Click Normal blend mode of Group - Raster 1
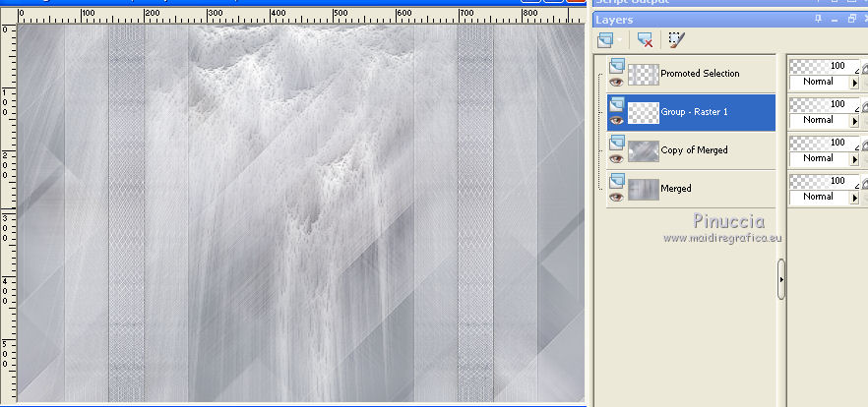 coord(819,120)
